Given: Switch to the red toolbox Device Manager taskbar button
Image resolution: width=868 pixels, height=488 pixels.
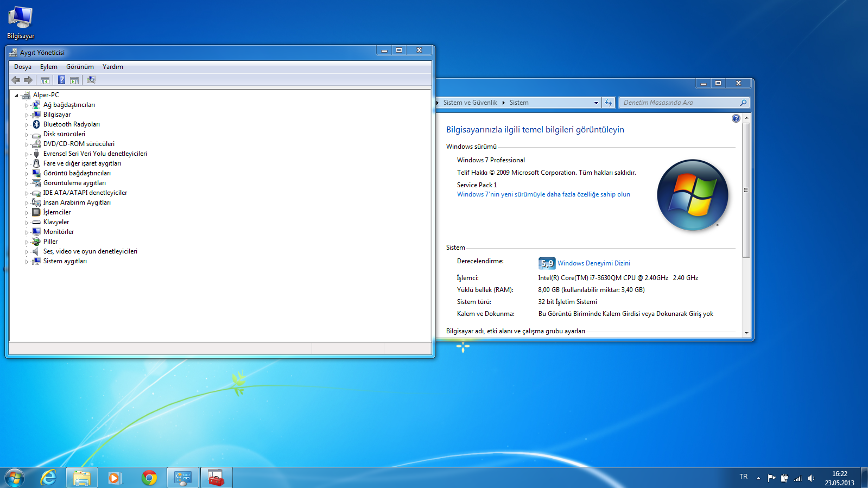Looking at the screenshot, I should [x=217, y=478].
